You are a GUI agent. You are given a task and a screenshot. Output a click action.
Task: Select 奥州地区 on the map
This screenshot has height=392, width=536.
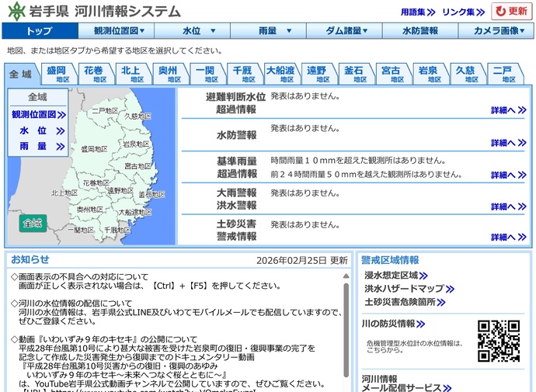click(90, 210)
